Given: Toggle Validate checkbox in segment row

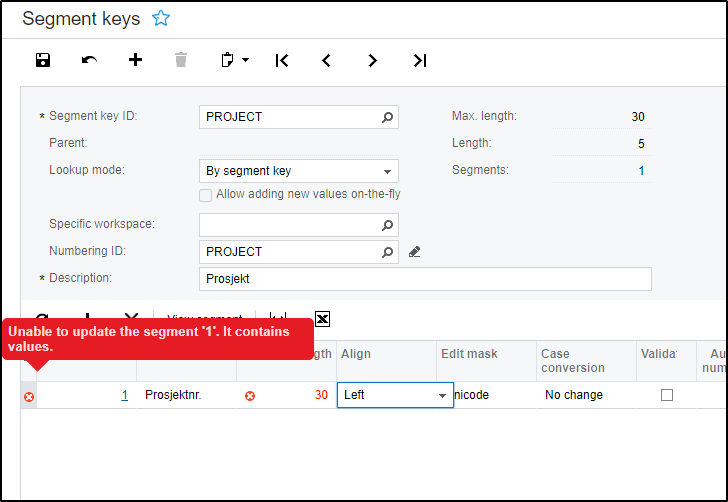Looking at the screenshot, I should tap(667, 395).
